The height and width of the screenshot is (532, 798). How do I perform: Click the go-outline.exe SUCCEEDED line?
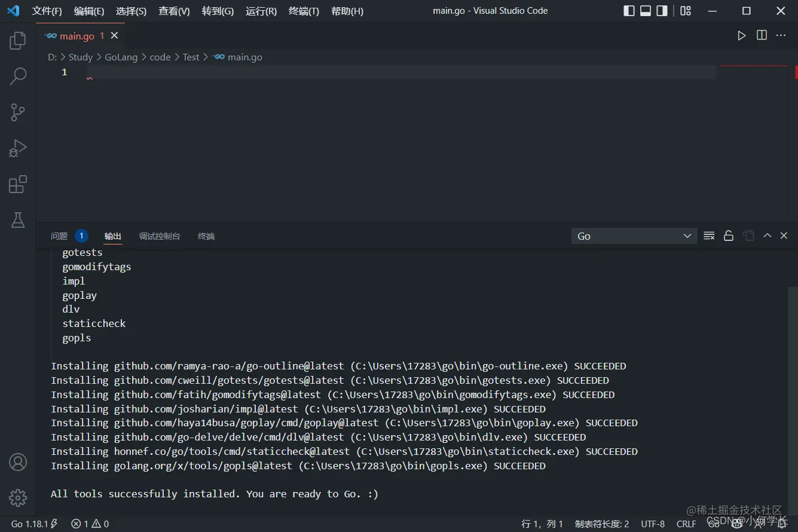tap(338, 366)
